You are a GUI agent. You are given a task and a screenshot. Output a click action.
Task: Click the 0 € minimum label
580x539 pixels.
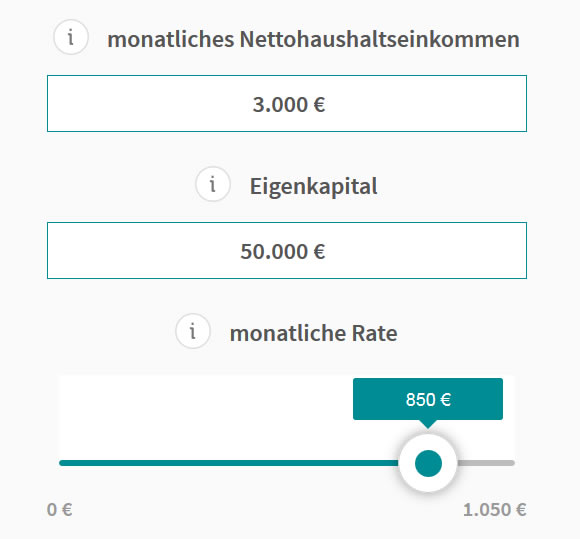pyautogui.click(x=60, y=509)
